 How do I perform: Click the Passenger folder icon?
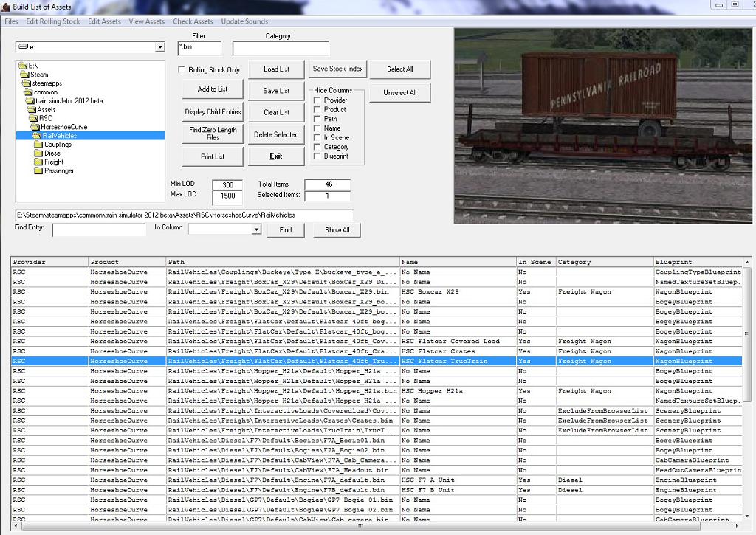[x=38, y=171]
